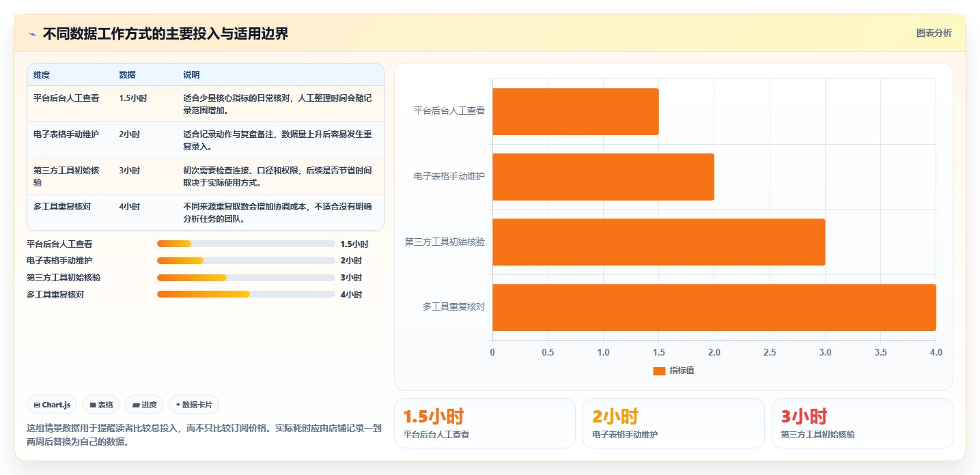Click the 电子表格手动维护 chart bar

(x=603, y=177)
